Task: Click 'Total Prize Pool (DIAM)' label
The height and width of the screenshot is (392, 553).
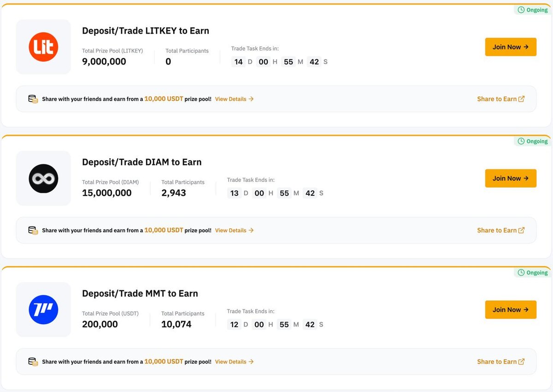Action: (111, 182)
